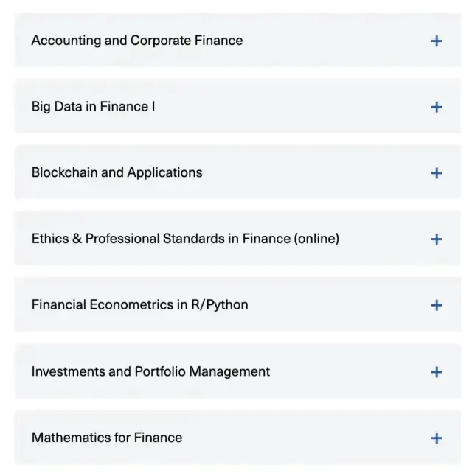This screenshot has height=476, width=472.
Task: Click blank space in Investments and Portfolio row
Action: (x=347, y=371)
